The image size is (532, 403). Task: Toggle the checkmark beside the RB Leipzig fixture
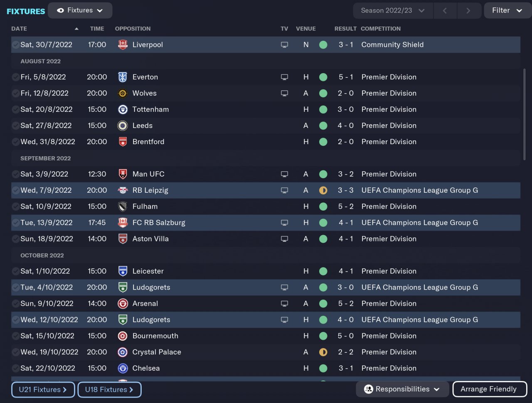tap(15, 190)
